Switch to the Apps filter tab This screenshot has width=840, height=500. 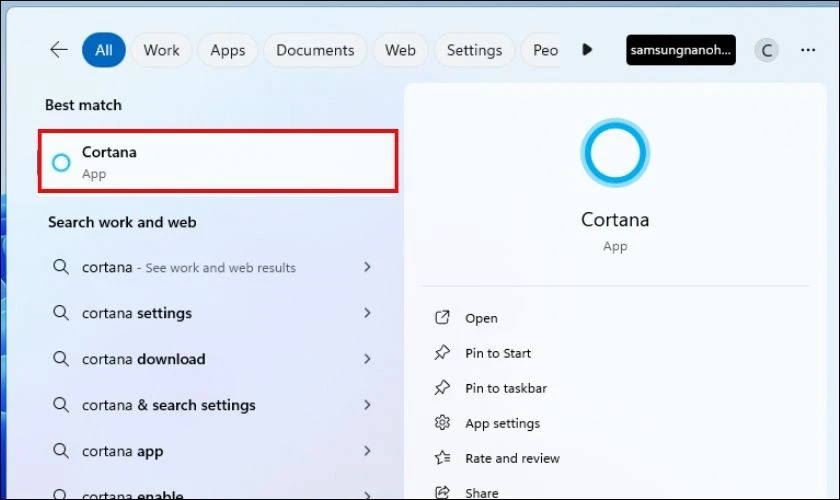coord(228,50)
